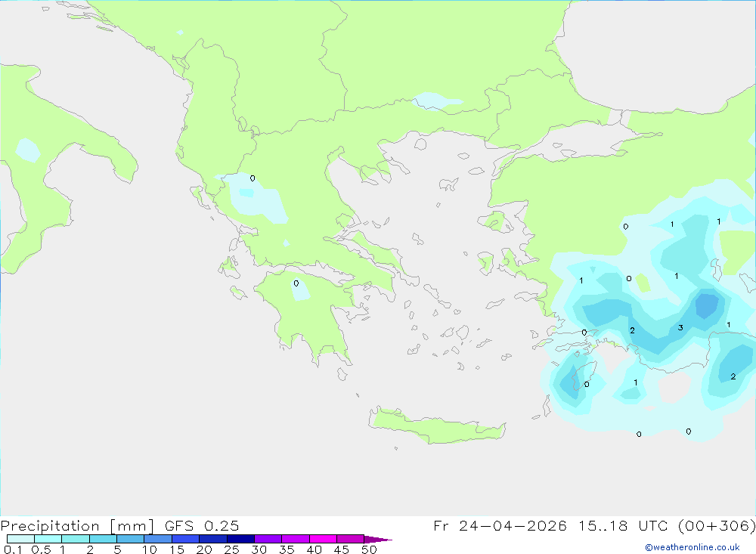
Task: Click the 'Precipitation [mm]' title text
Action: (x=77, y=526)
